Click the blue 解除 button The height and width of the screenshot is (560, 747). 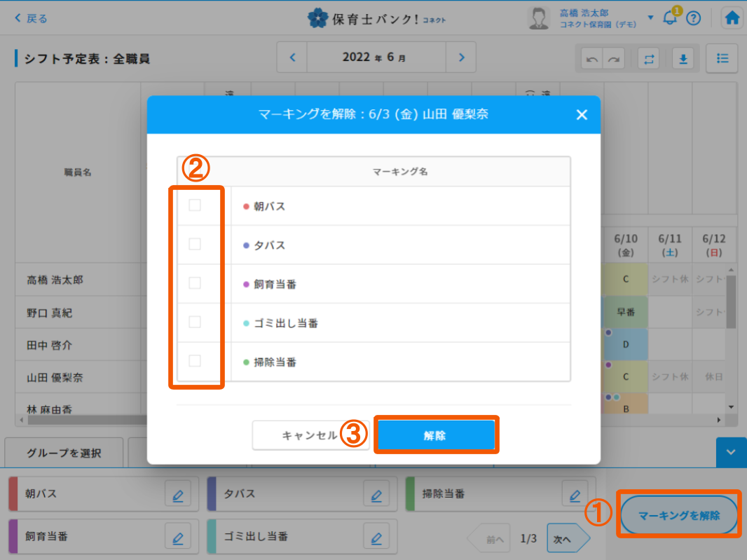(x=435, y=435)
